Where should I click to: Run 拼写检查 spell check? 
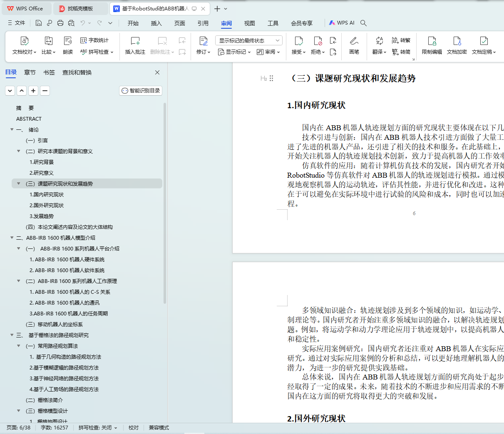point(97,52)
